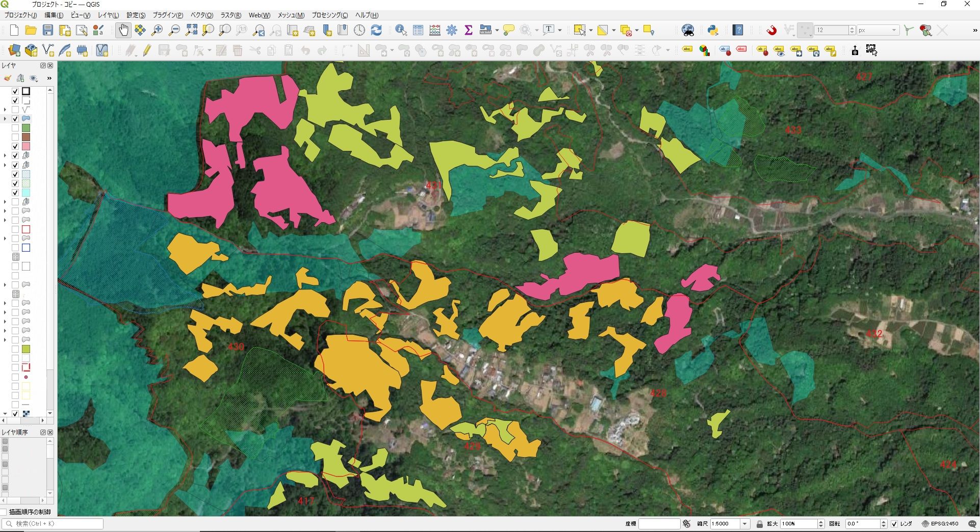
Task: Open the プロセシング(C) menu
Action: tap(330, 15)
